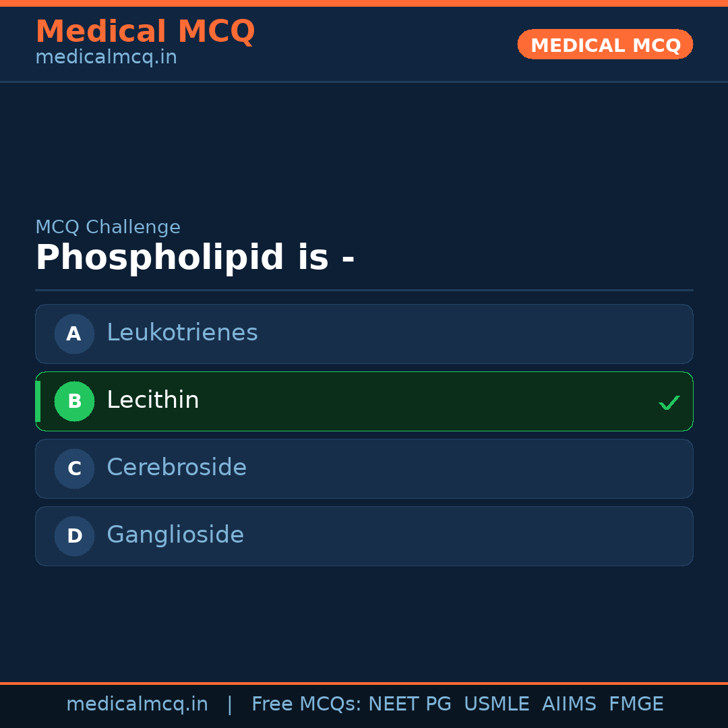Open medicalmcq.in link under the header
728x728 pixels.
point(106,57)
